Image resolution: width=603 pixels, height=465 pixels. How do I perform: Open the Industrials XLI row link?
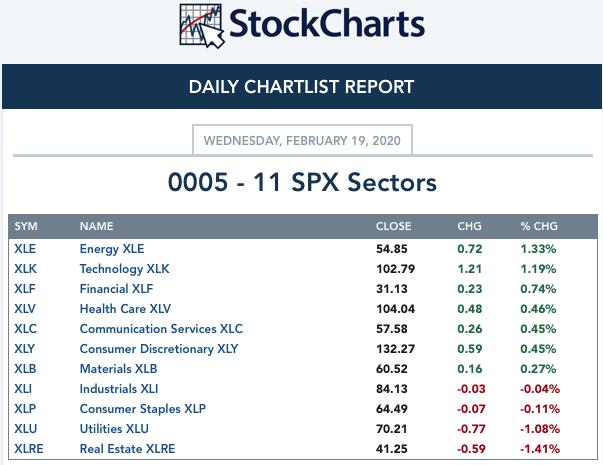pyautogui.click(x=119, y=389)
